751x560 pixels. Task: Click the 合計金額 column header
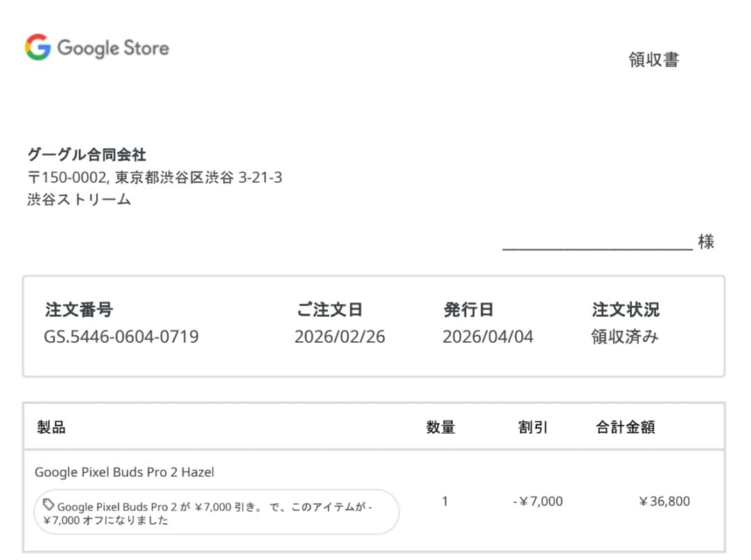(x=625, y=427)
